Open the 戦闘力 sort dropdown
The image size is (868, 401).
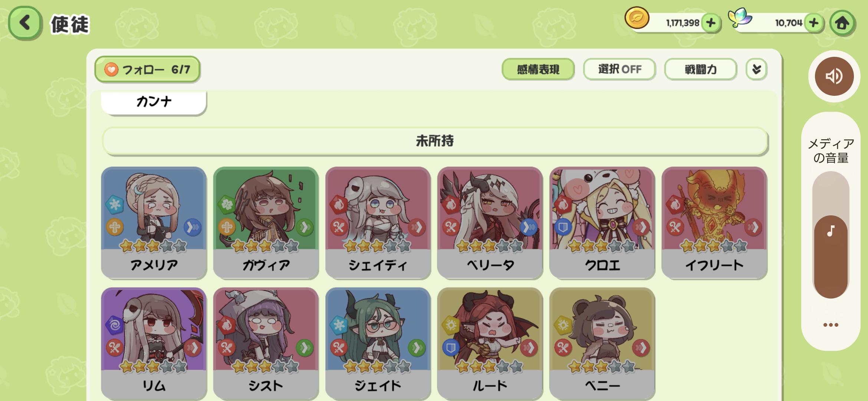pyautogui.click(x=700, y=69)
